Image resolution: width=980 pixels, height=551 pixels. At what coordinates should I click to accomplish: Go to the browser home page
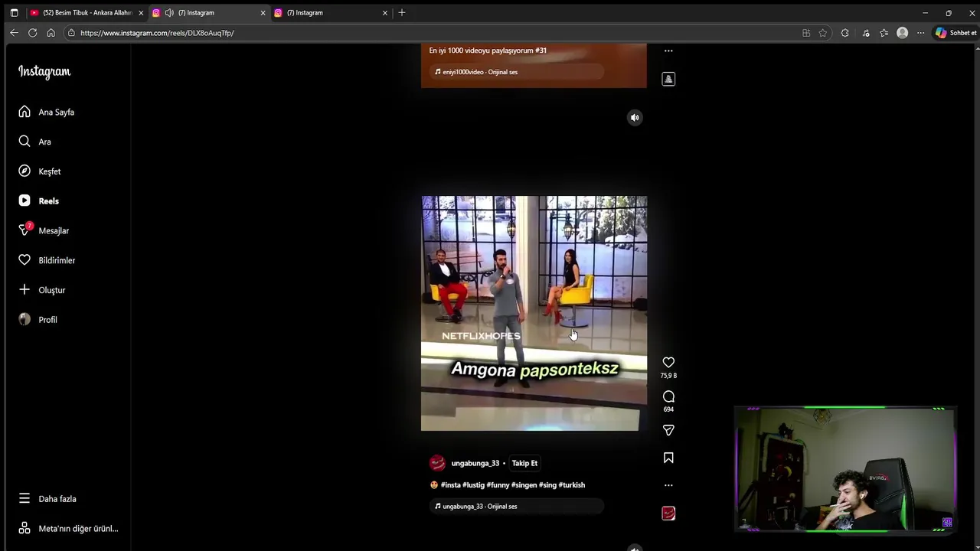(51, 33)
